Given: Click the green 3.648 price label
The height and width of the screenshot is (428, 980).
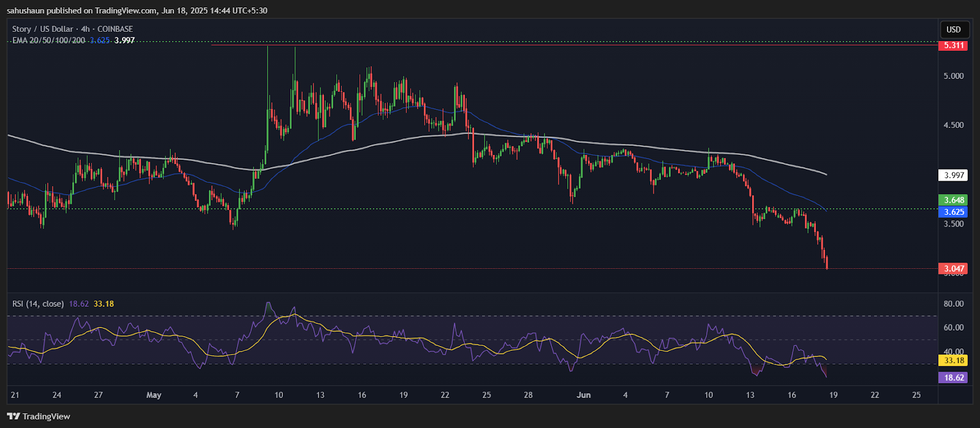Looking at the screenshot, I should (x=954, y=200).
